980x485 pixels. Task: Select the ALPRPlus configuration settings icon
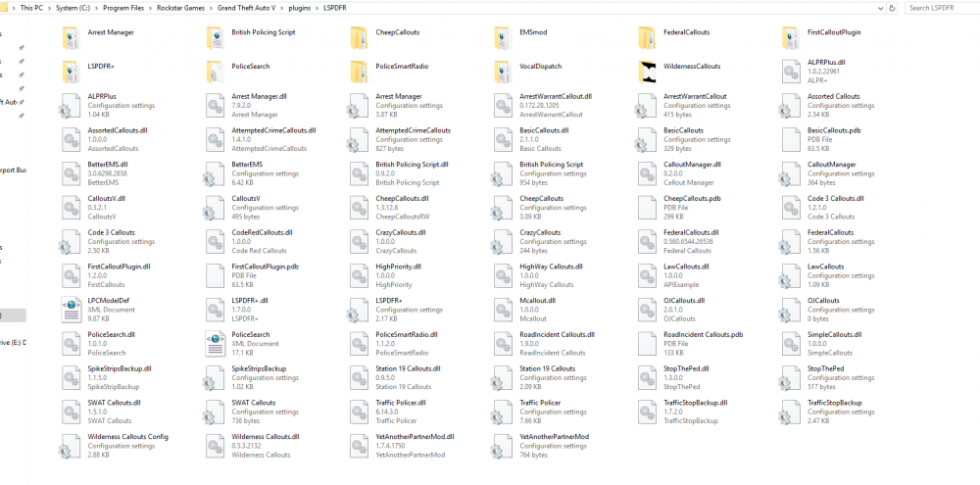[x=71, y=106]
